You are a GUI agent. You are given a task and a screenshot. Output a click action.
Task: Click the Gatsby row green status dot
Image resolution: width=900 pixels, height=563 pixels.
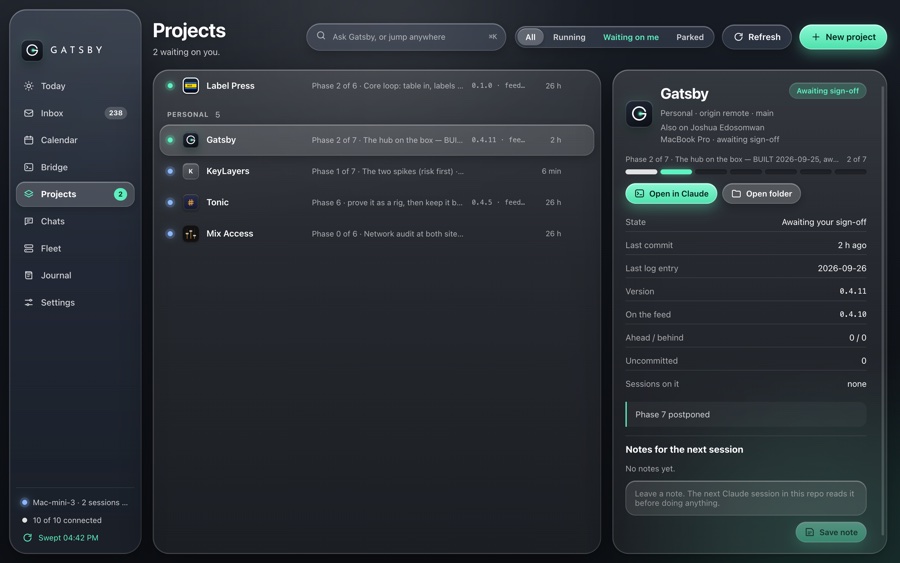[x=170, y=140]
